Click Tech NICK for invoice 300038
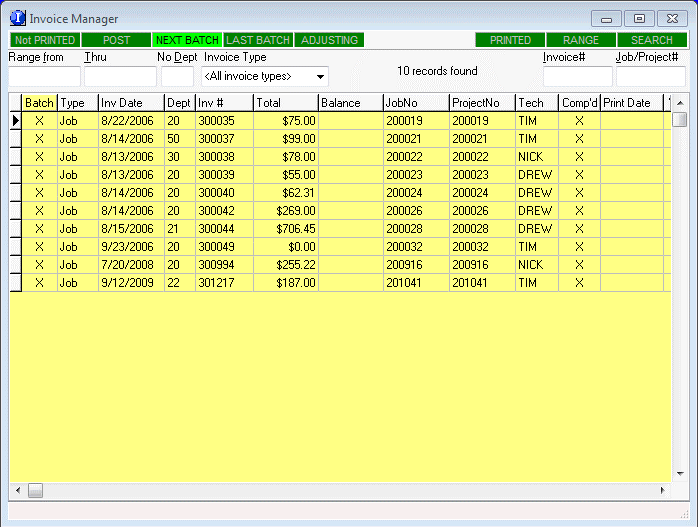The height and width of the screenshot is (527, 698). [537, 157]
